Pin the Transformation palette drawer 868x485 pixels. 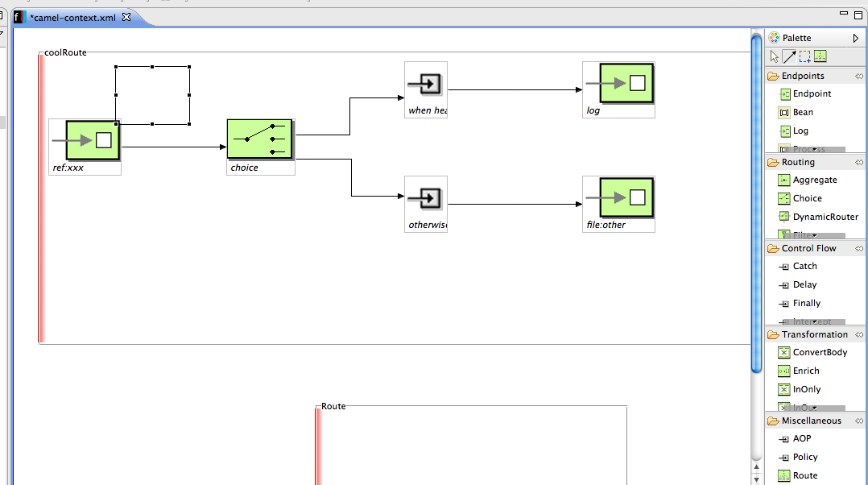(858, 334)
